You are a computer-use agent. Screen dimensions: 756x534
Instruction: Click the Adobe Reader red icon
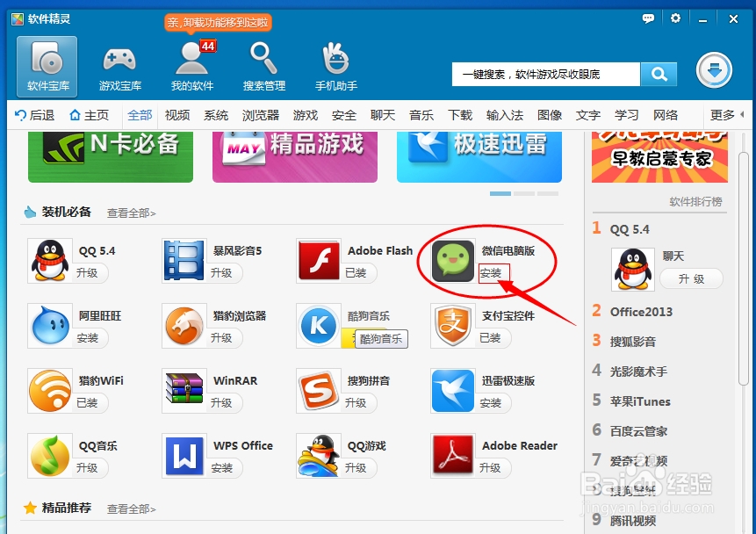click(453, 456)
